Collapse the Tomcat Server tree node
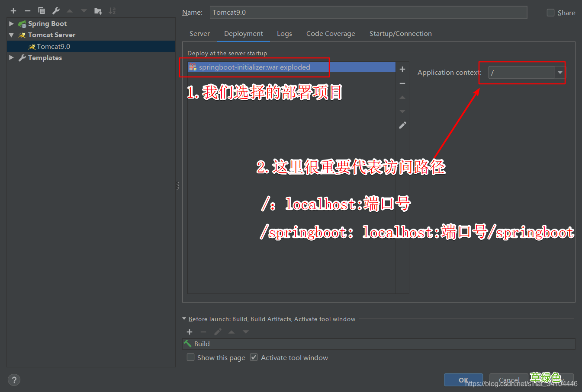 (x=11, y=35)
